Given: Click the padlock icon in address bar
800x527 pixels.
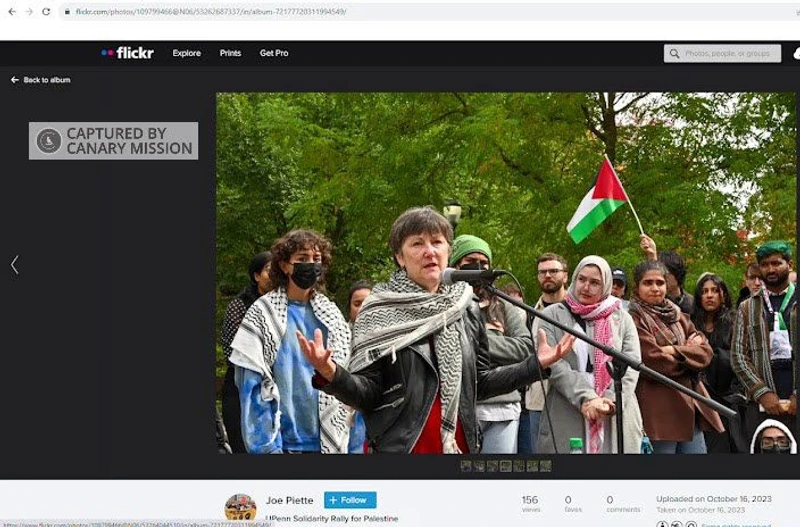Looking at the screenshot, I should (67, 11).
